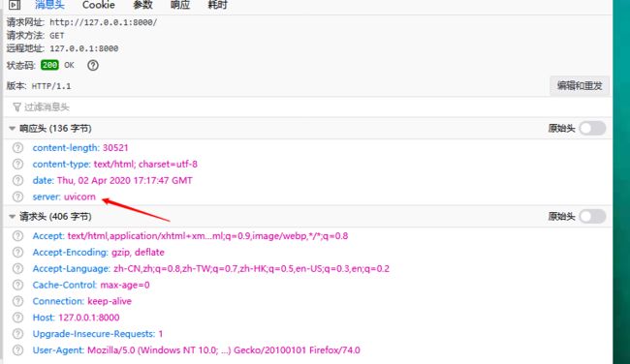The height and width of the screenshot is (364, 630).
Task: Click the help icon beside Host header
Action: click(17, 318)
